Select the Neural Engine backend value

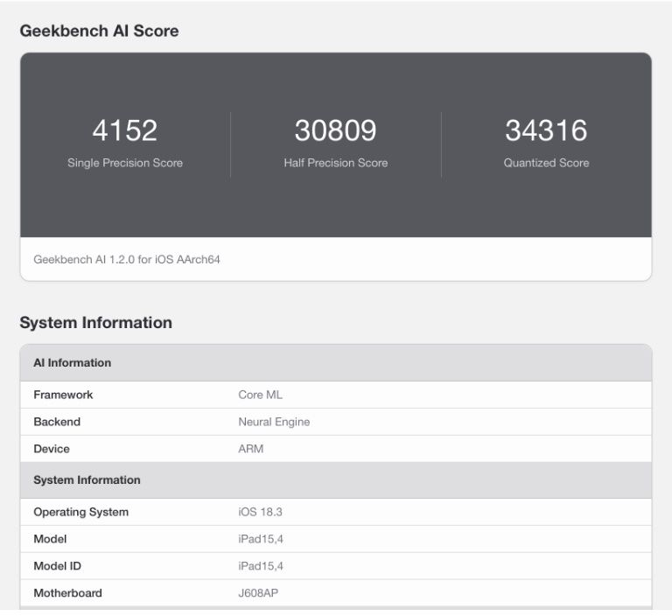pos(274,422)
